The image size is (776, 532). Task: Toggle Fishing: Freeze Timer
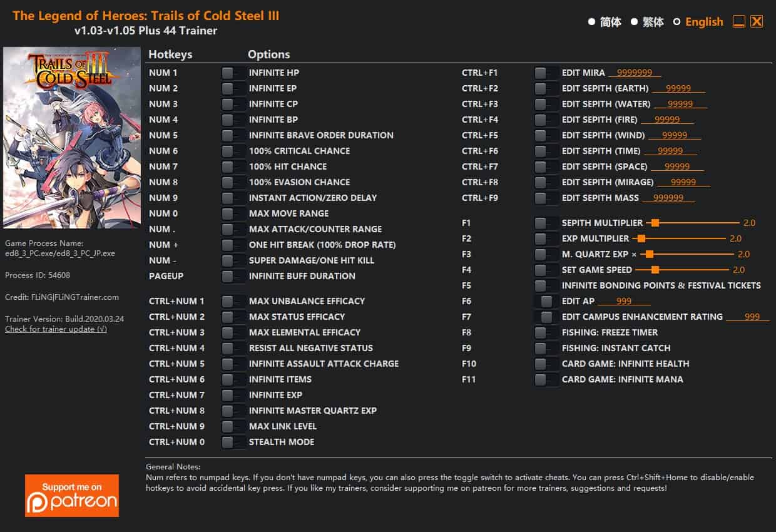tap(546, 333)
